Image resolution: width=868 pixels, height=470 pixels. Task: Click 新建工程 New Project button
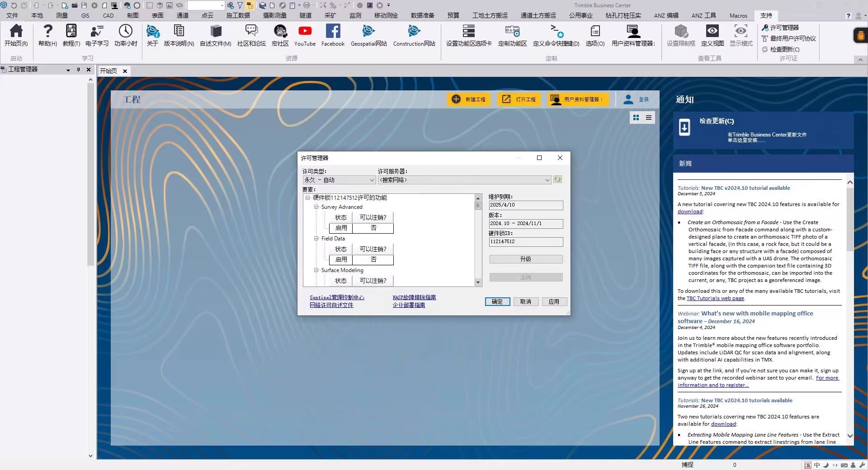470,99
